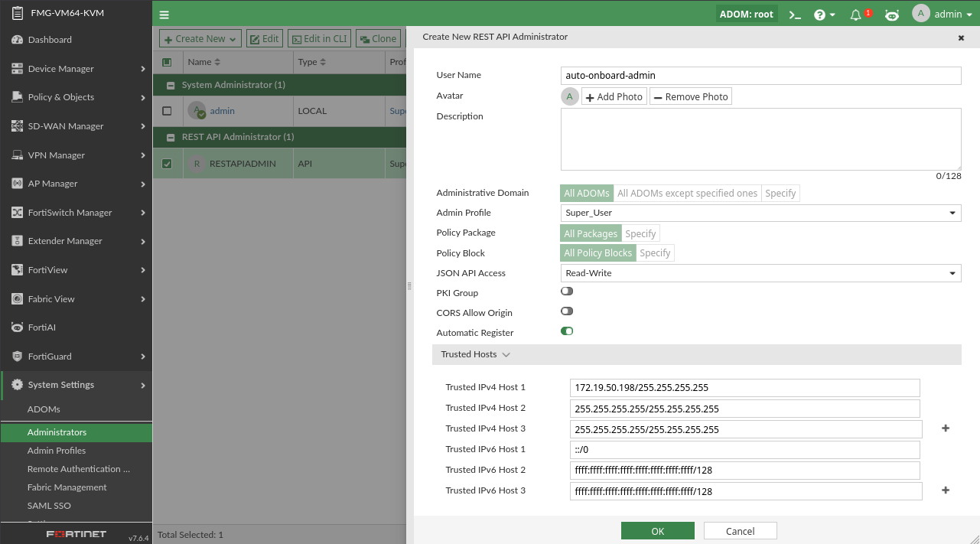The height and width of the screenshot is (544, 980).
Task: Click the OK button to save
Action: [x=657, y=531]
